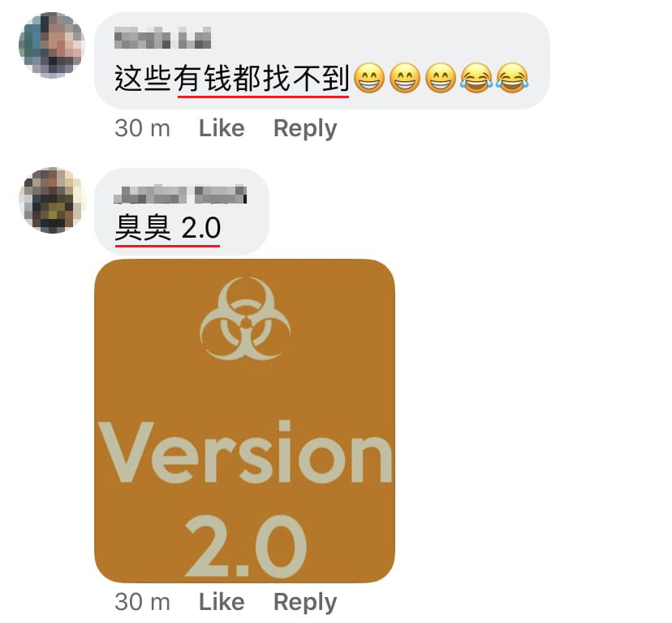Click the '这些有钱都找不到' comment text
This screenshot has height=623, width=672.
232,79
